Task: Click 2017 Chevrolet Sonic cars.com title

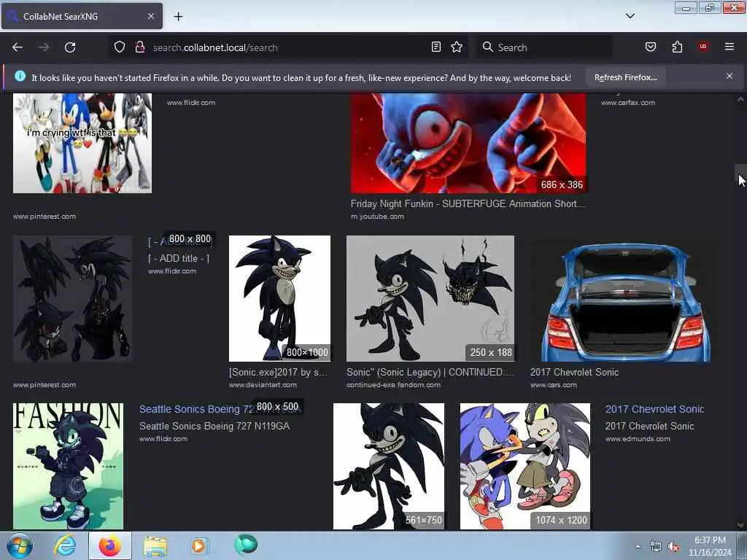Action: coord(574,373)
